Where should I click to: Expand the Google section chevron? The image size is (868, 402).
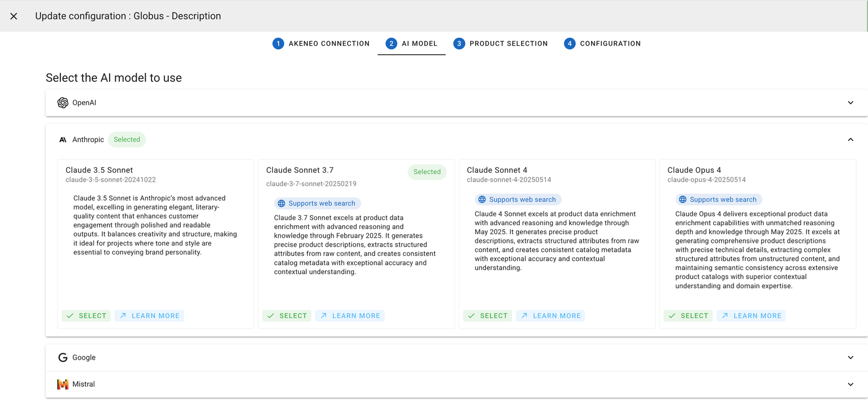click(x=850, y=357)
